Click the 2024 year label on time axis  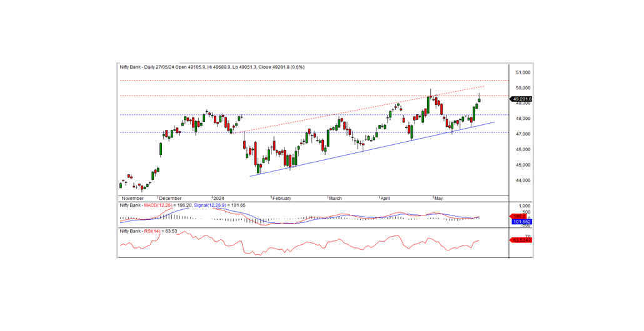[x=218, y=199]
